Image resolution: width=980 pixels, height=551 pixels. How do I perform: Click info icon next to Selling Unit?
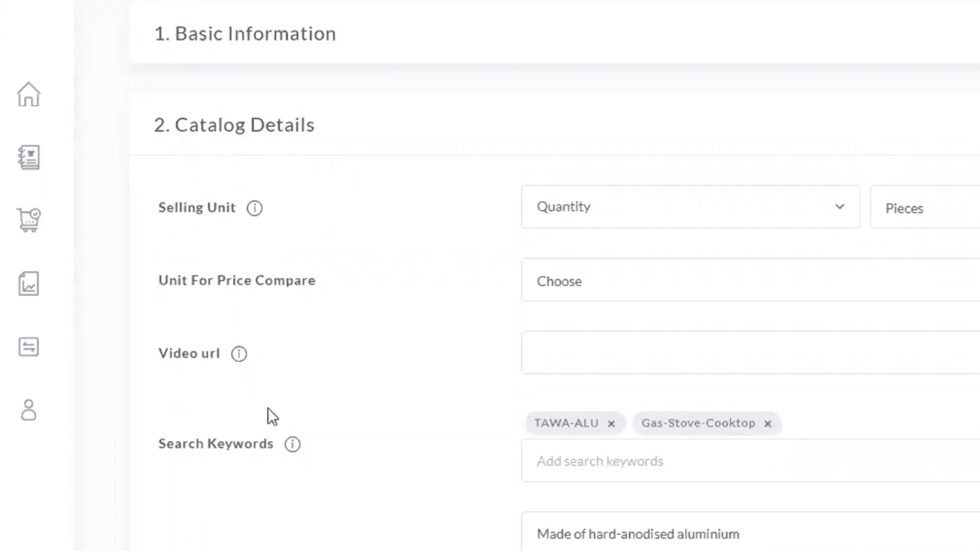pyautogui.click(x=254, y=208)
